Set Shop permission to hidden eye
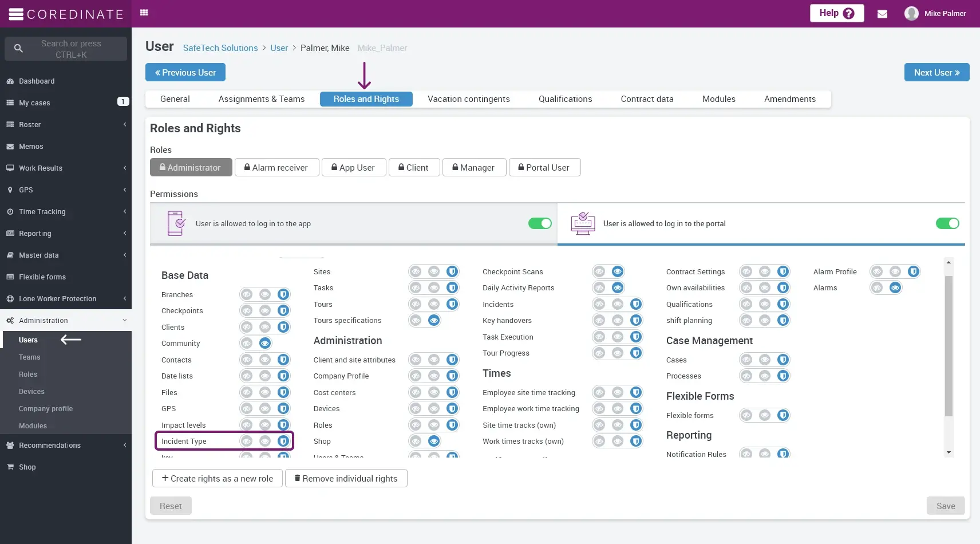980x544 pixels. pyautogui.click(x=416, y=441)
